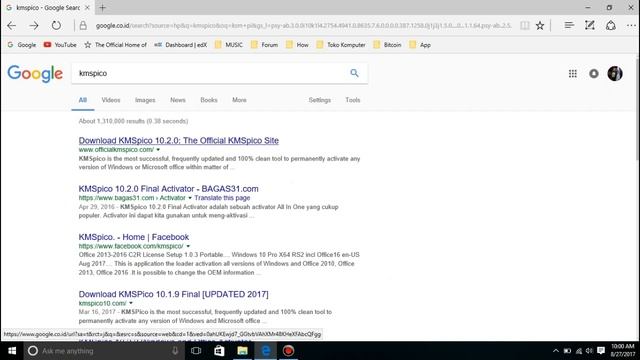Open network tray icon
This screenshot has width=640, height=360.
(x=579, y=351)
